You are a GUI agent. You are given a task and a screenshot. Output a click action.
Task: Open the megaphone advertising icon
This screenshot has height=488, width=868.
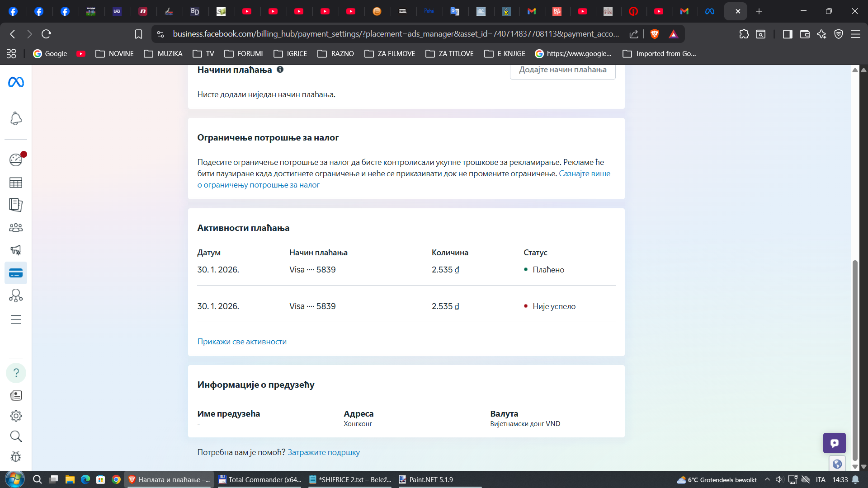pos(16,250)
